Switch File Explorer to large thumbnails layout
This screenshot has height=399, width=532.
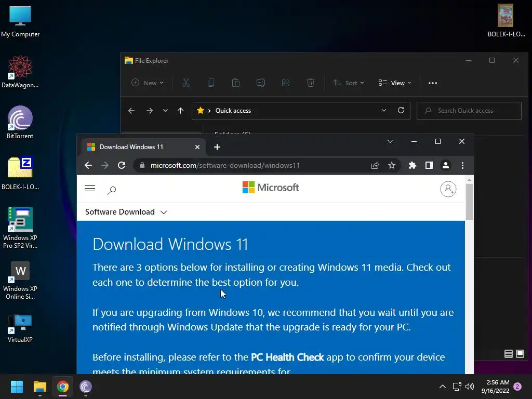click(520, 354)
